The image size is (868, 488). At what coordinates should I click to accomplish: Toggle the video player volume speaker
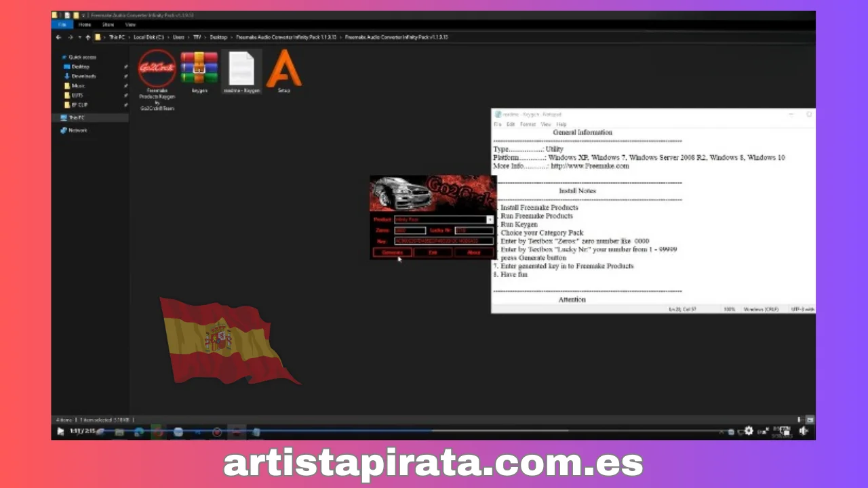[804, 431]
